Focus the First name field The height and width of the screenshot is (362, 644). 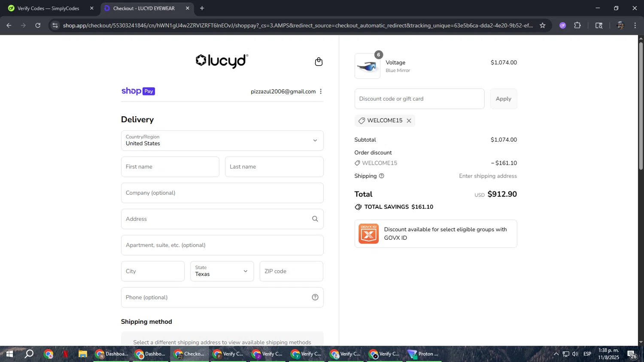(x=170, y=167)
